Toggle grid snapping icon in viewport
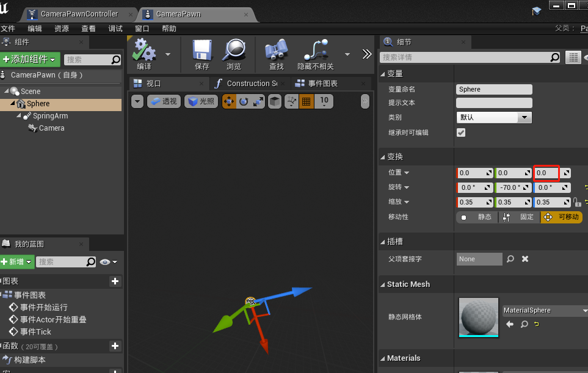The width and height of the screenshot is (588, 373). click(306, 101)
